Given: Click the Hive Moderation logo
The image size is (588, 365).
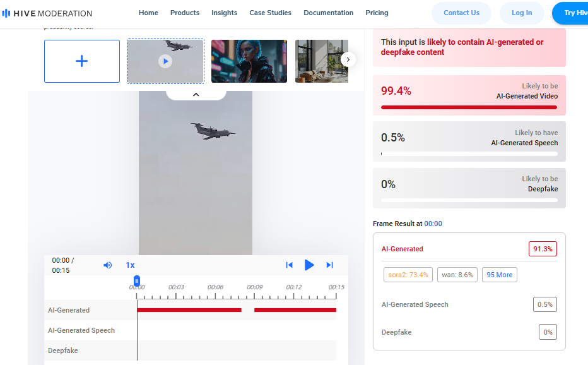Looking at the screenshot, I should pyautogui.click(x=47, y=13).
